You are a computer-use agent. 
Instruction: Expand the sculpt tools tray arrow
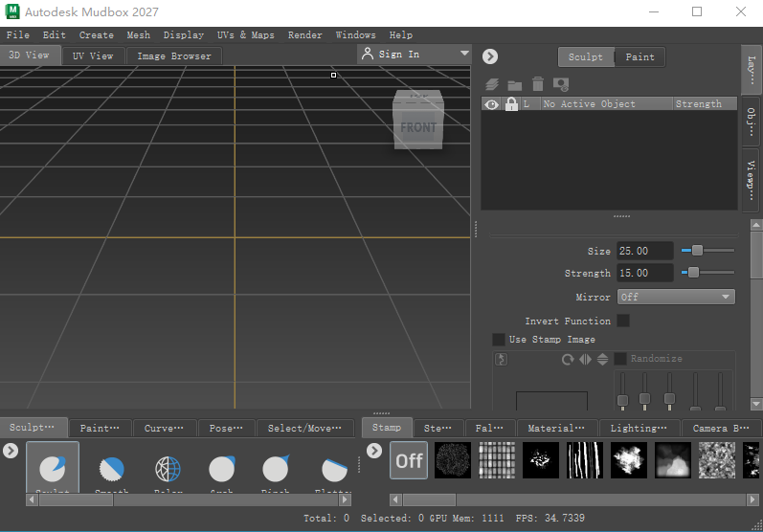(x=11, y=451)
